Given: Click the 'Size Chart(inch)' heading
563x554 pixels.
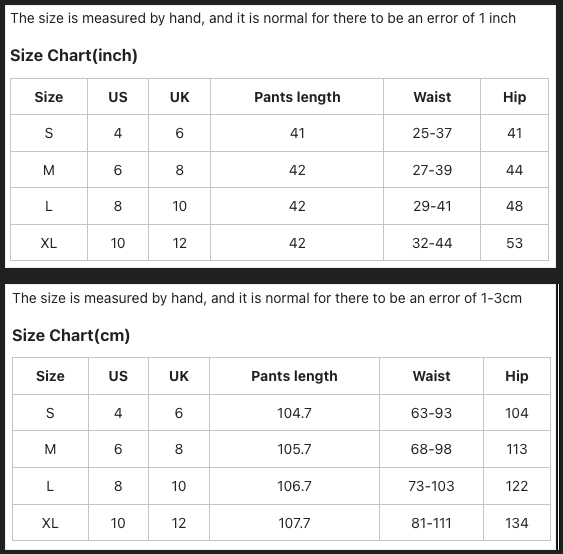Looking at the screenshot, I should (74, 56).
